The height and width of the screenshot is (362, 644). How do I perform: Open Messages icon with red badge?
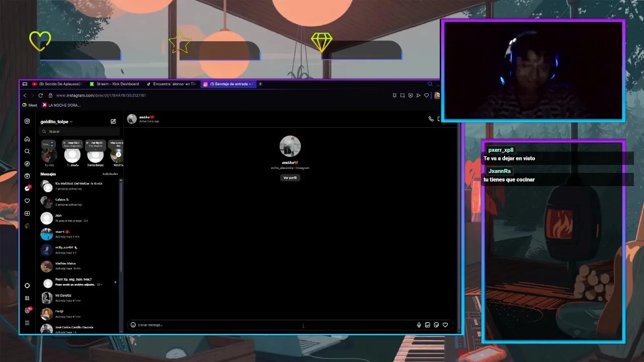27,189
